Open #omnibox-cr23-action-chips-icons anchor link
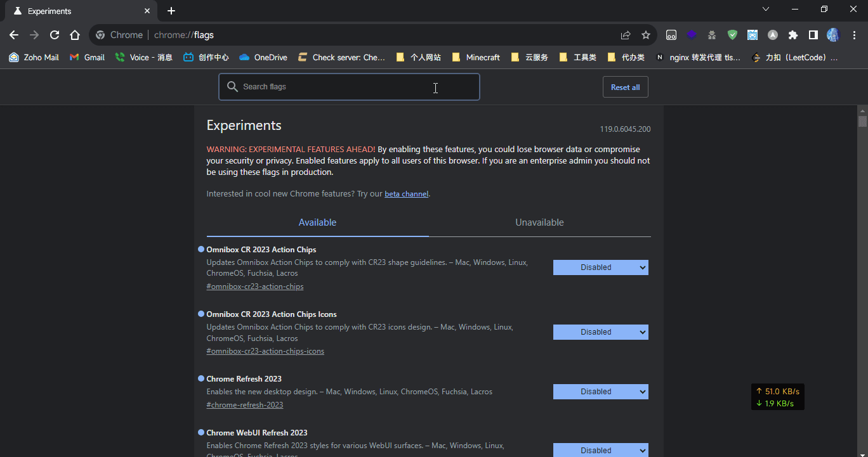Screen dimensions: 868x457 point(265,351)
